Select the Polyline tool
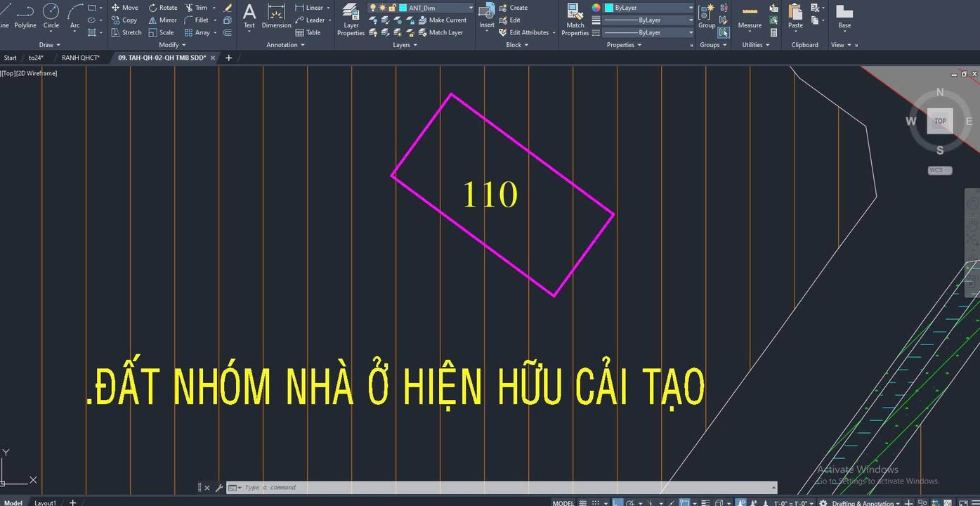The width and height of the screenshot is (980, 506). (25, 15)
